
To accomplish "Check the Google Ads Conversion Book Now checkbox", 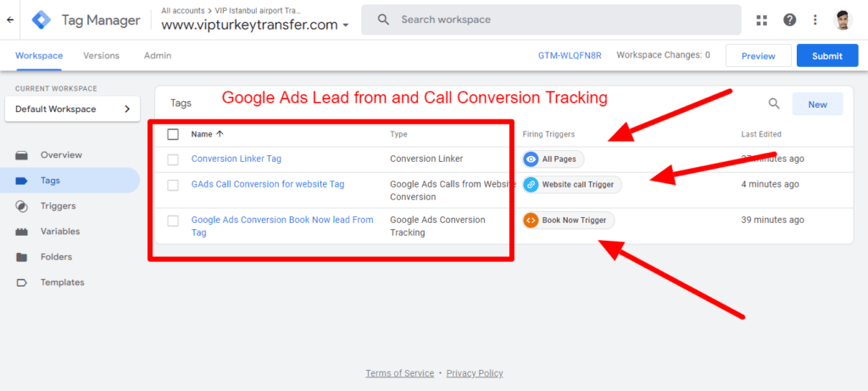I will click(173, 221).
